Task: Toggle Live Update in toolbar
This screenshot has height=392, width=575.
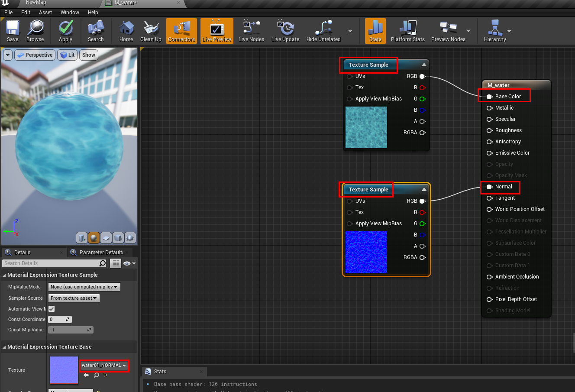Action: click(285, 31)
